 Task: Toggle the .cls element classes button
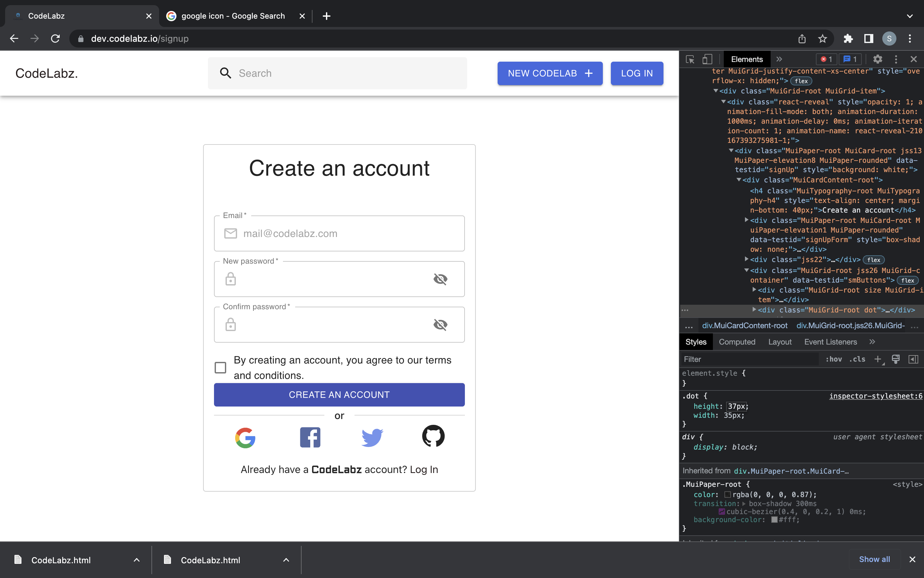tap(857, 359)
